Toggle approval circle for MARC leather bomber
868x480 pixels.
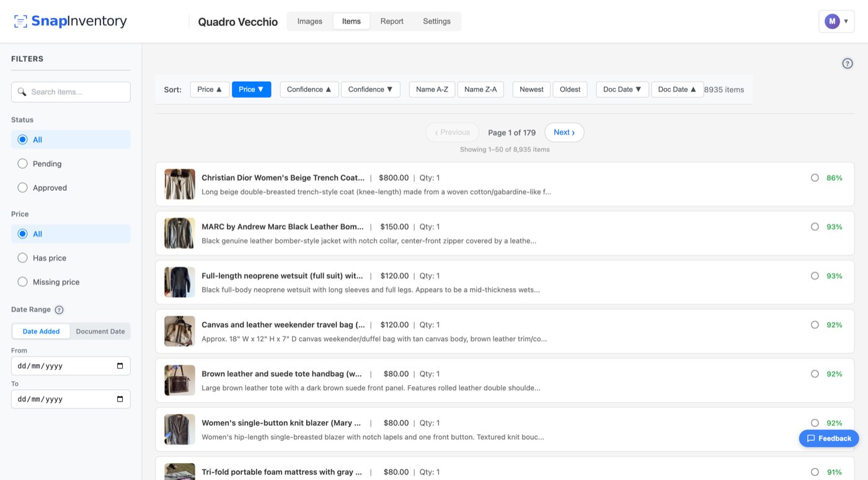tap(815, 227)
